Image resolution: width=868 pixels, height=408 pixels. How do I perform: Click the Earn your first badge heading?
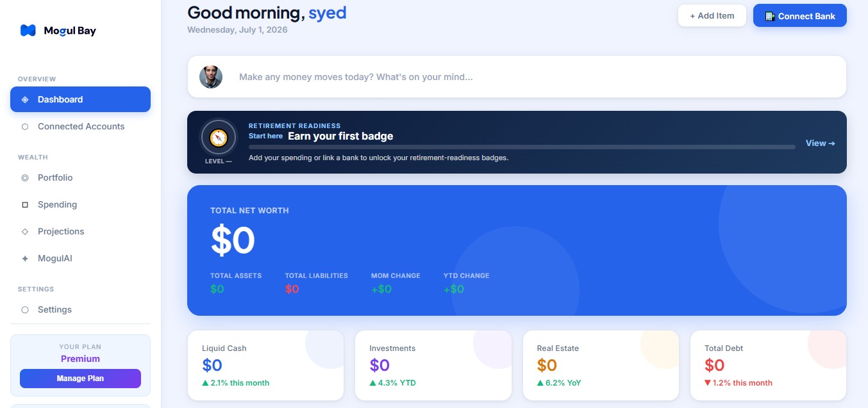340,136
